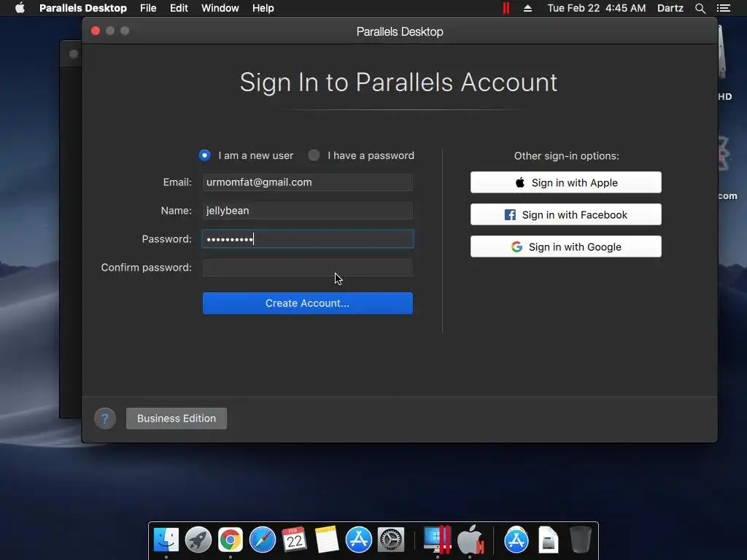This screenshot has width=747, height=560.
Task: Click the eject icon in menu bar
Action: coord(527,8)
